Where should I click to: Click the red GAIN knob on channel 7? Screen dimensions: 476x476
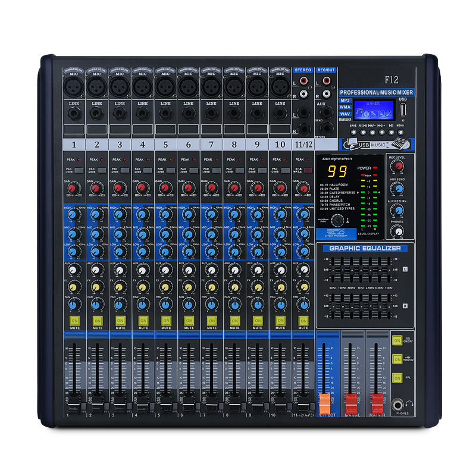tap(211, 188)
